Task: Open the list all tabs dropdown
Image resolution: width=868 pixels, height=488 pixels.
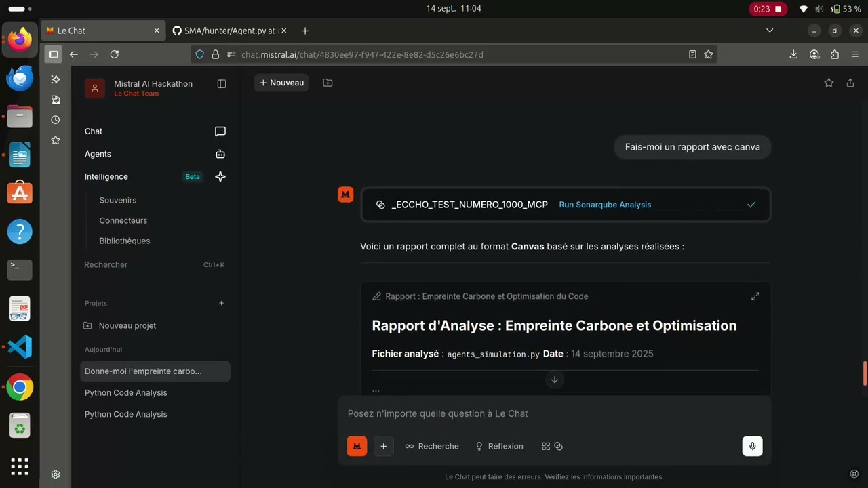Action: coord(770,30)
